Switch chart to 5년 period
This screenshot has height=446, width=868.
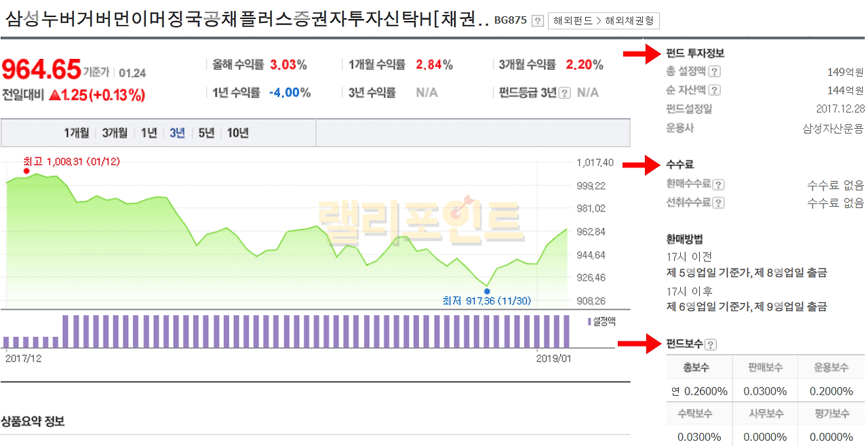[x=206, y=133]
